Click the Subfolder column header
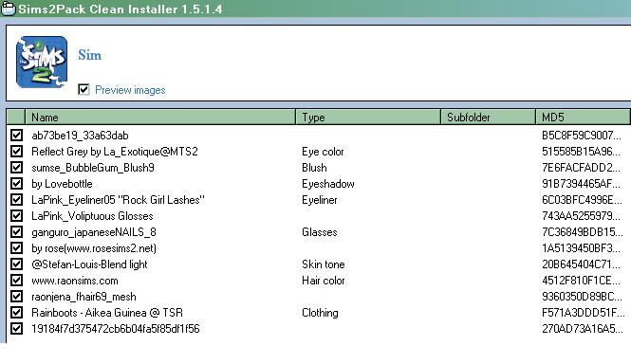Image resolution: width=631 pixels, height=364 pixels. click(x=488, y=117)
